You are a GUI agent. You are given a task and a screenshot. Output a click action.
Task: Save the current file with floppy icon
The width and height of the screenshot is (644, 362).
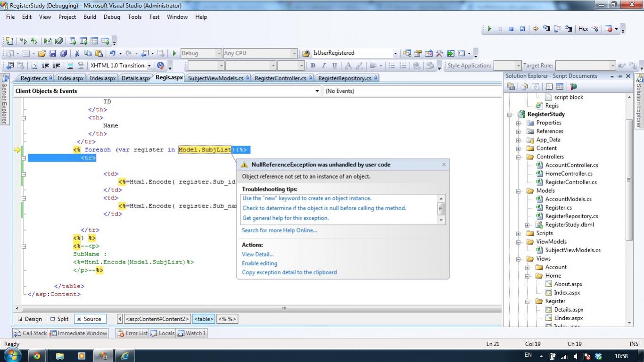point(53,53)
